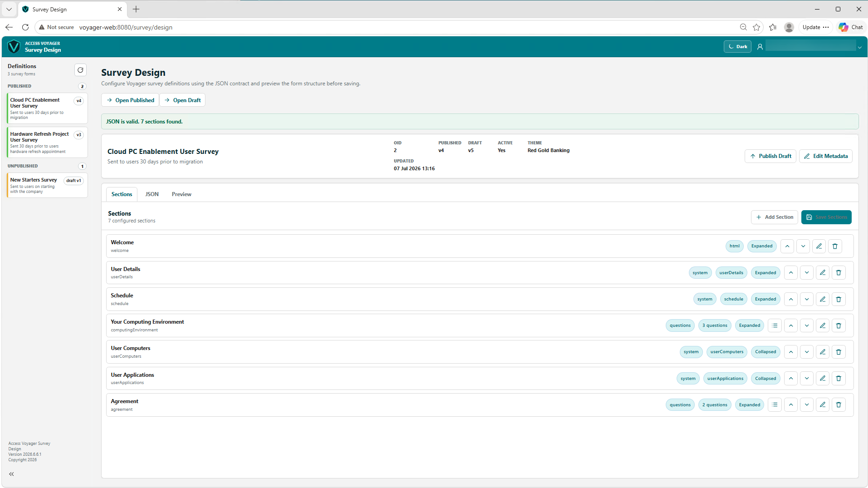Move Agreement section down

[807, 405]
